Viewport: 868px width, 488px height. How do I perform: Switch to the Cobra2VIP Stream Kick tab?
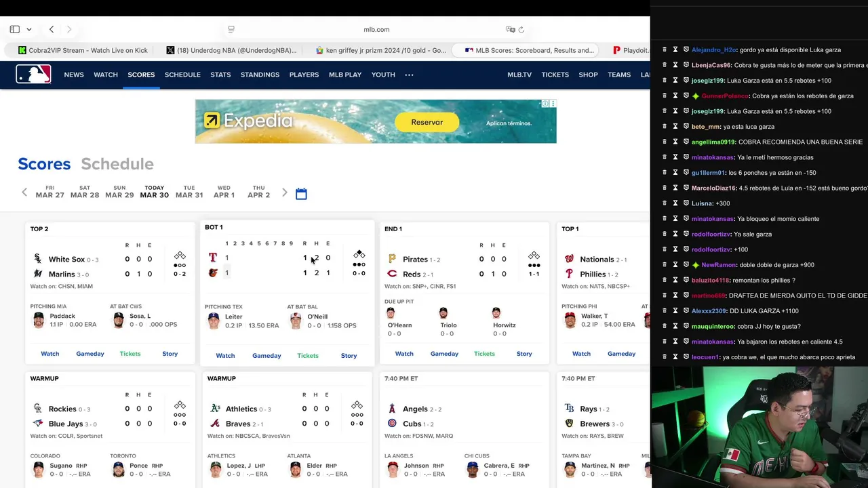tap(83, 50)
